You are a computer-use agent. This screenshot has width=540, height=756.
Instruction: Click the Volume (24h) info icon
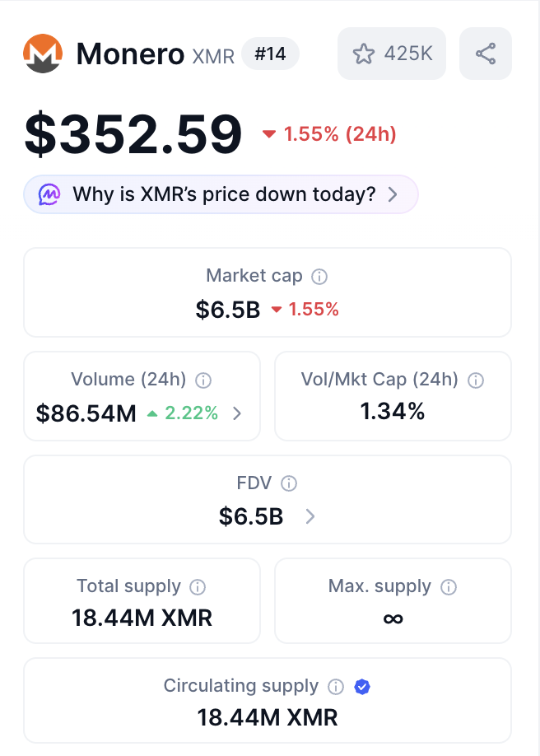point(202,380)
